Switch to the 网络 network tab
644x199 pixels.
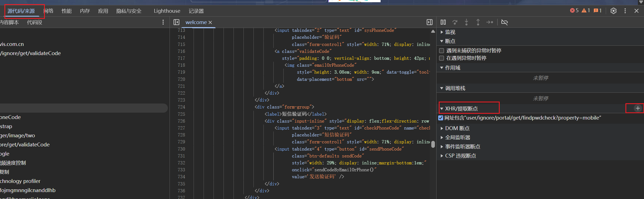[x=49, y=11]
